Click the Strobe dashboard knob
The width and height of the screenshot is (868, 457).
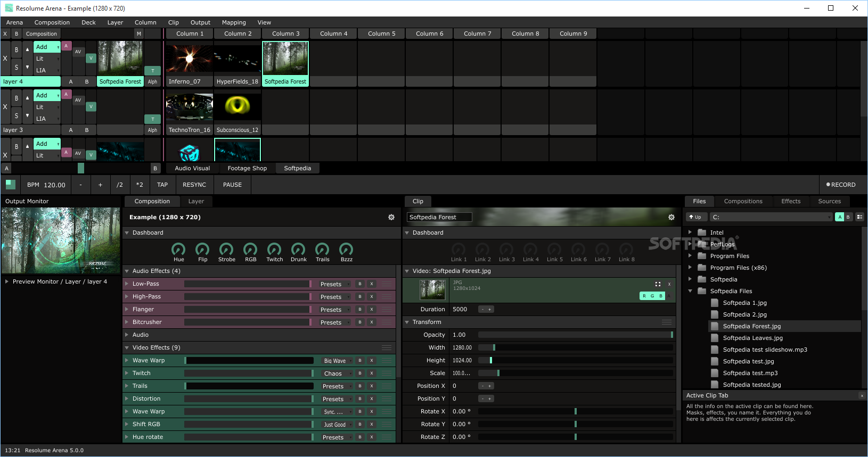coord(226,249)
